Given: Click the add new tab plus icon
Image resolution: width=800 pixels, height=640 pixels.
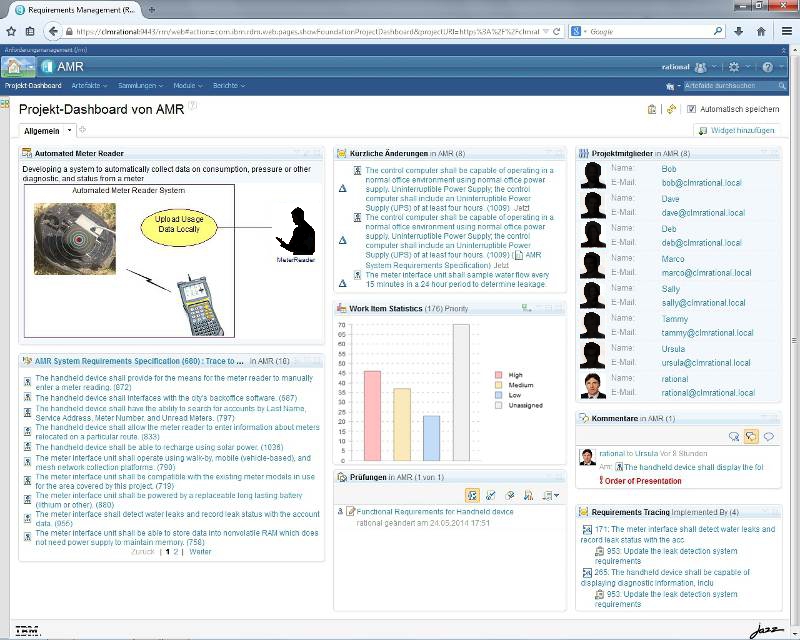Looking at the screenshot, I should point(83,130).
